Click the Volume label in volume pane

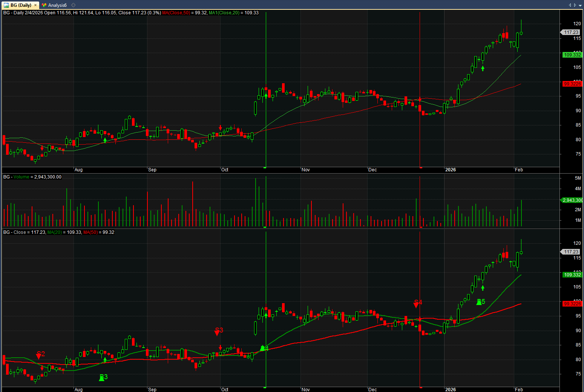tap(21, 177)
